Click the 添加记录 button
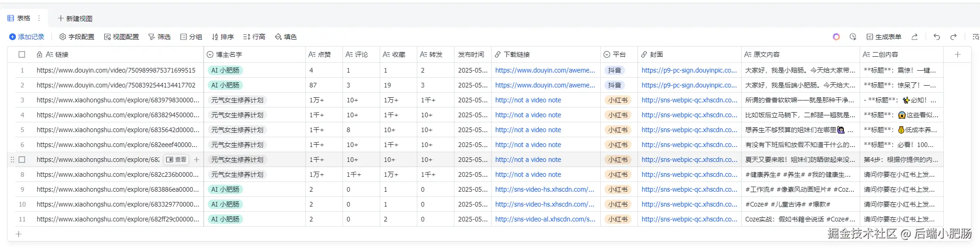This screenshot has height=248, width=980. [26, 37]
